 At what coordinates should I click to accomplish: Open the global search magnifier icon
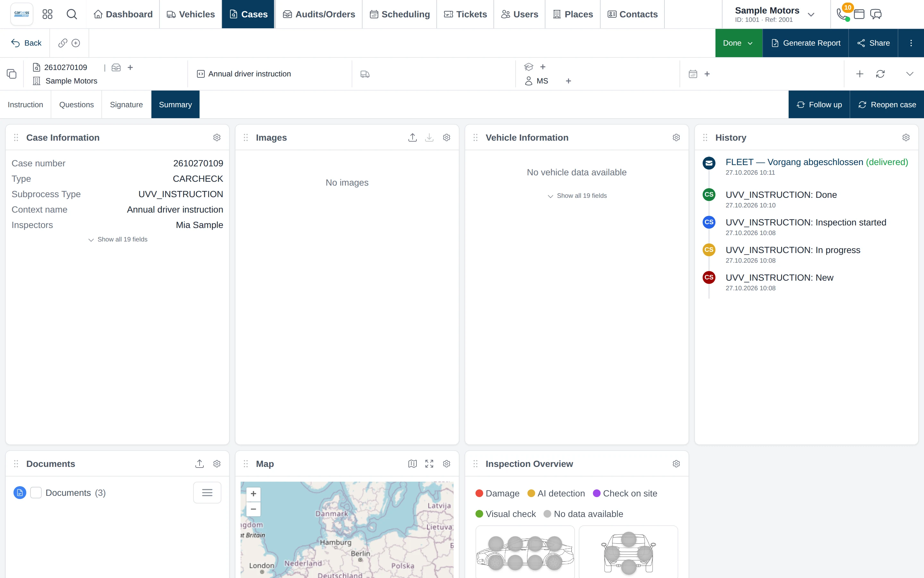point(72,14)
